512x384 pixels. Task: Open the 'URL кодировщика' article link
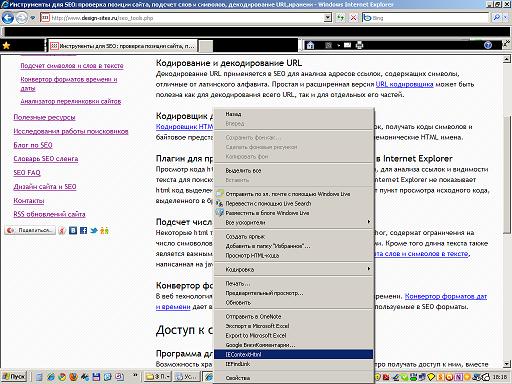[x=404, y=84]
